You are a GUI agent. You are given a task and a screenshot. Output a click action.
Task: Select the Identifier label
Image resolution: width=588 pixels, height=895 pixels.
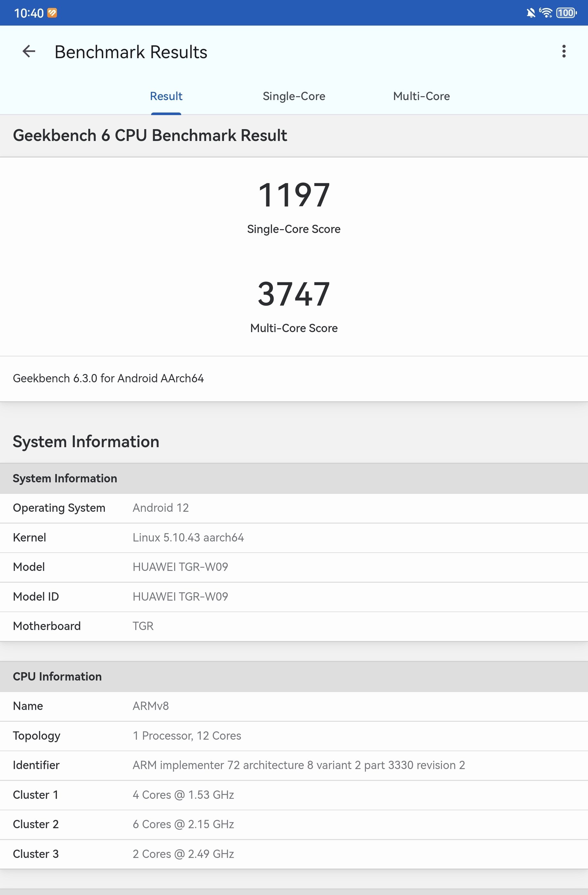point(36,765)
